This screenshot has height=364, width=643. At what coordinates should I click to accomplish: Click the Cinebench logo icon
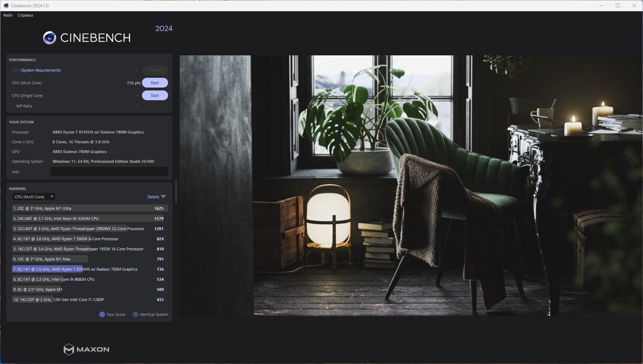[x=50, y=38]
